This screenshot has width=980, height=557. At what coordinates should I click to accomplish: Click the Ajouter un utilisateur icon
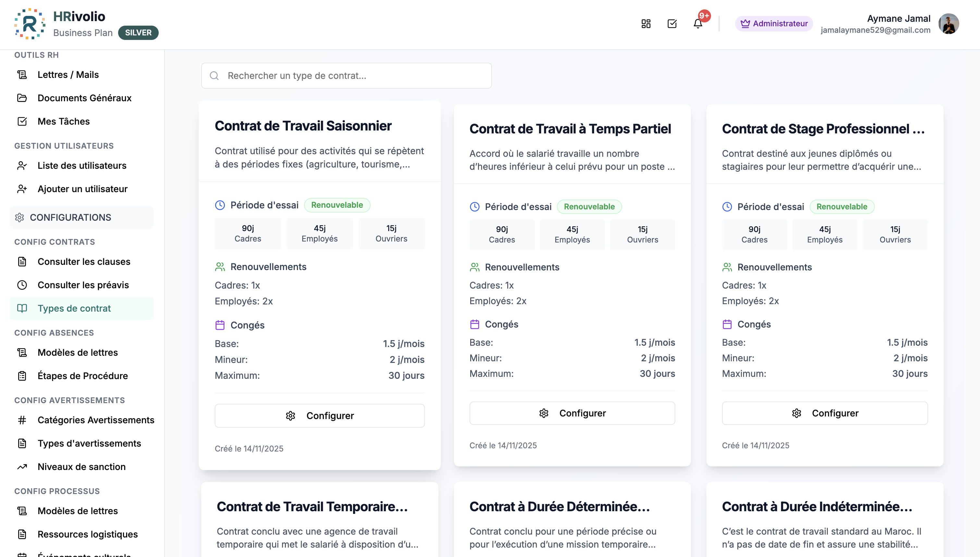pyautogui.click(x=22, y=189)
